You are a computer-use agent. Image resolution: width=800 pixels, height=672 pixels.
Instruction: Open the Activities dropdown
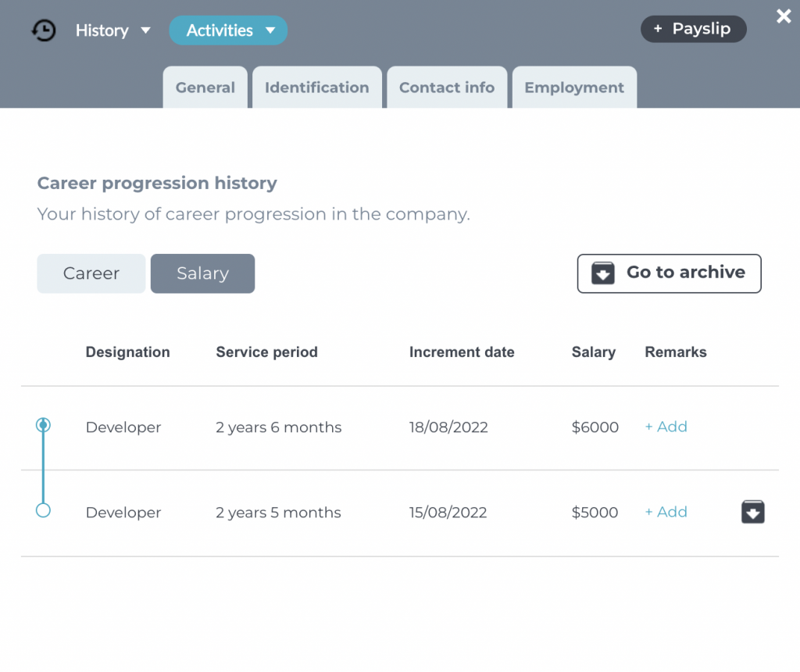(228, 30)
